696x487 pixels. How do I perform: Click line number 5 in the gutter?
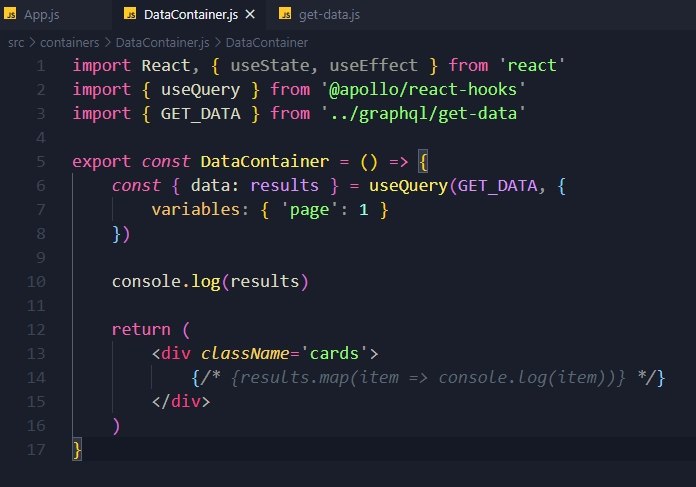[41, 162]
